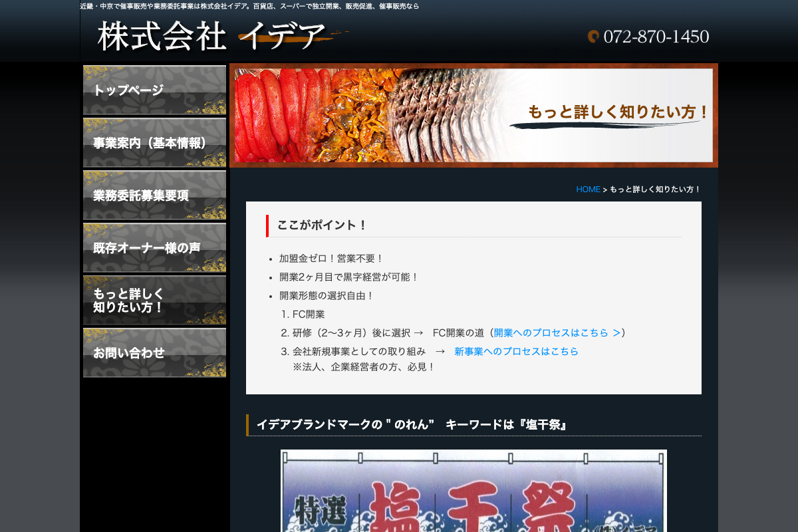The height and width of the screenshot is (532, 798).
Task: Click text 加盟金ゼロ！営業不要！
Action: pyautogui.click(x=332, y=259)
